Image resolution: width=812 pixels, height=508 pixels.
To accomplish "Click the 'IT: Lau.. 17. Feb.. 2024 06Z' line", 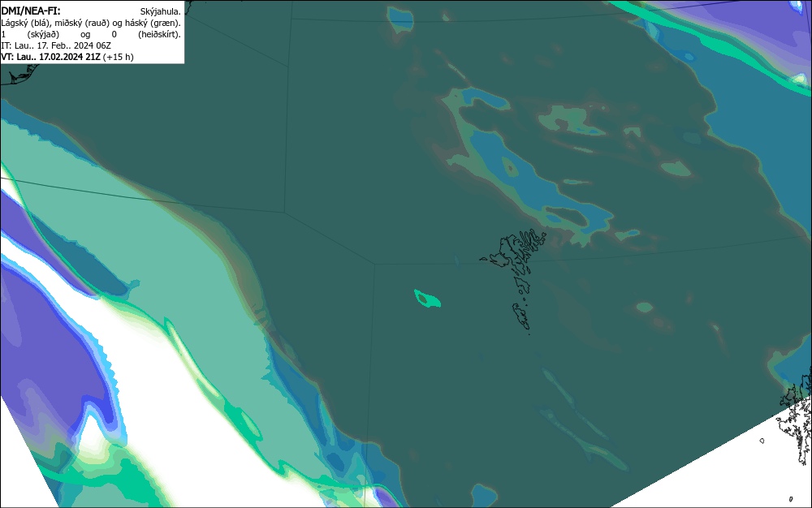I will (56, 45).
